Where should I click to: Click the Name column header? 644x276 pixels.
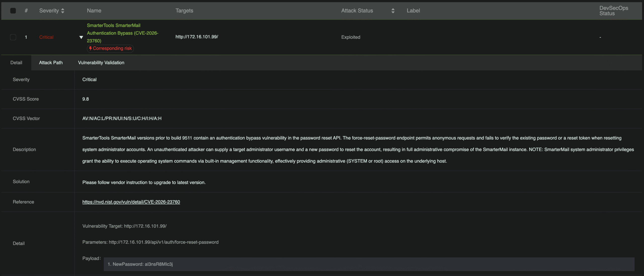[94, 11]
